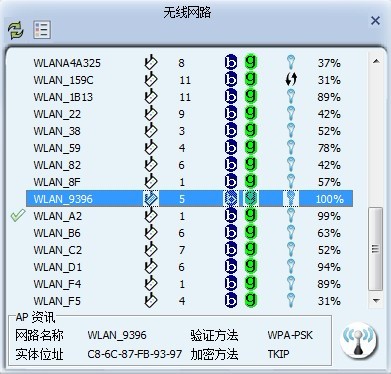The height and width of the screenshot is (374, 391).
Task: Click the 78% signal of WLAN_59
Action: coord(329,148)
